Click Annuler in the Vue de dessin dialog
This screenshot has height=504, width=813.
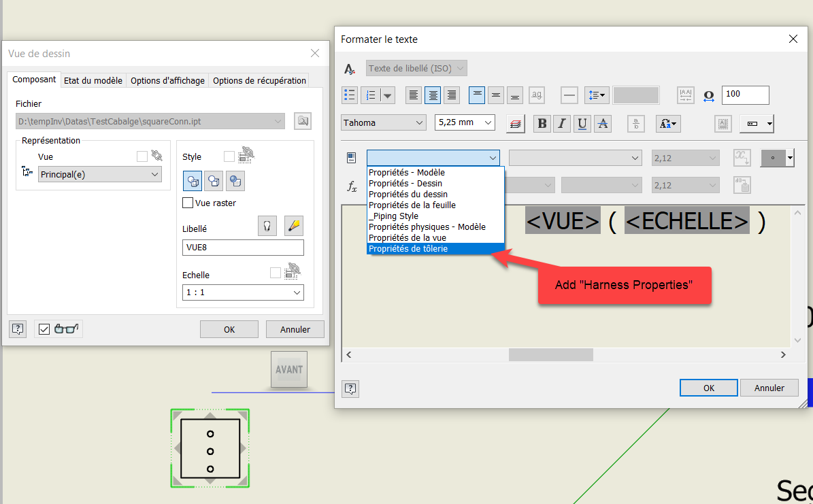(x=295, y=329)
